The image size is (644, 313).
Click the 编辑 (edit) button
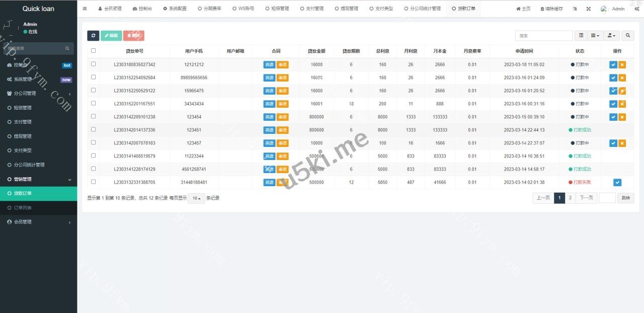(x=111, y=35)
